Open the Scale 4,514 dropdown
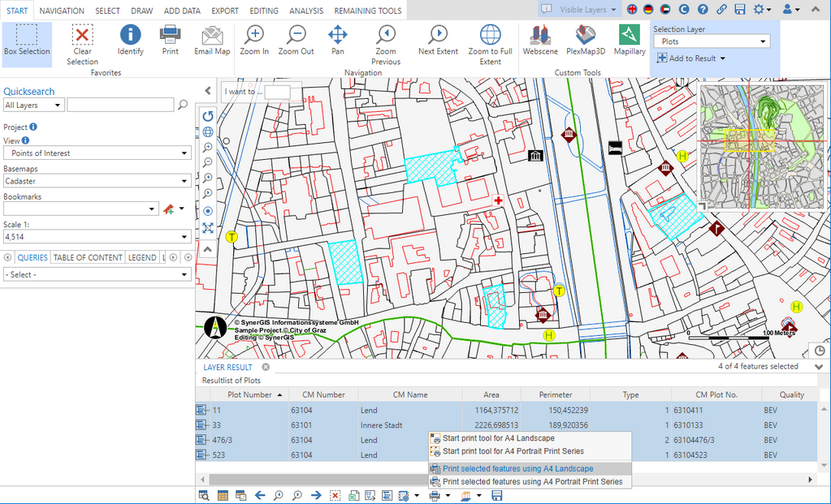The image size is (831, 504). [x=97, y=237]
